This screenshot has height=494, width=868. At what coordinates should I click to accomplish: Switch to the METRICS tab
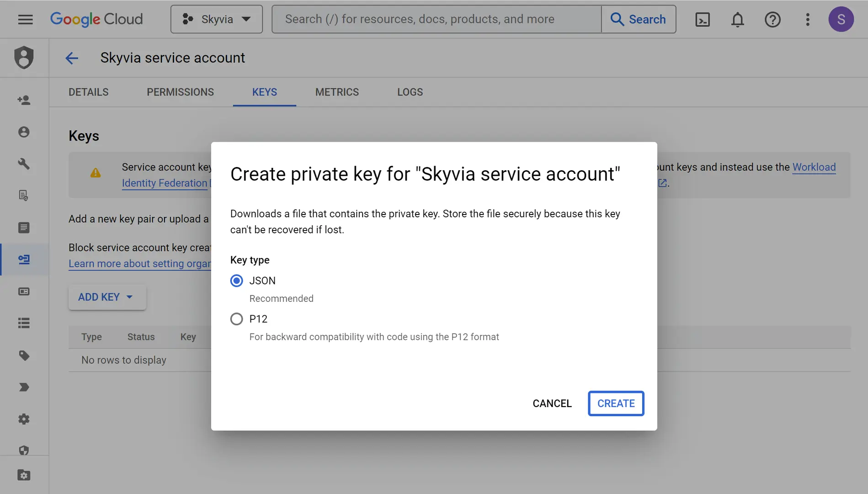tap(337, 92)
